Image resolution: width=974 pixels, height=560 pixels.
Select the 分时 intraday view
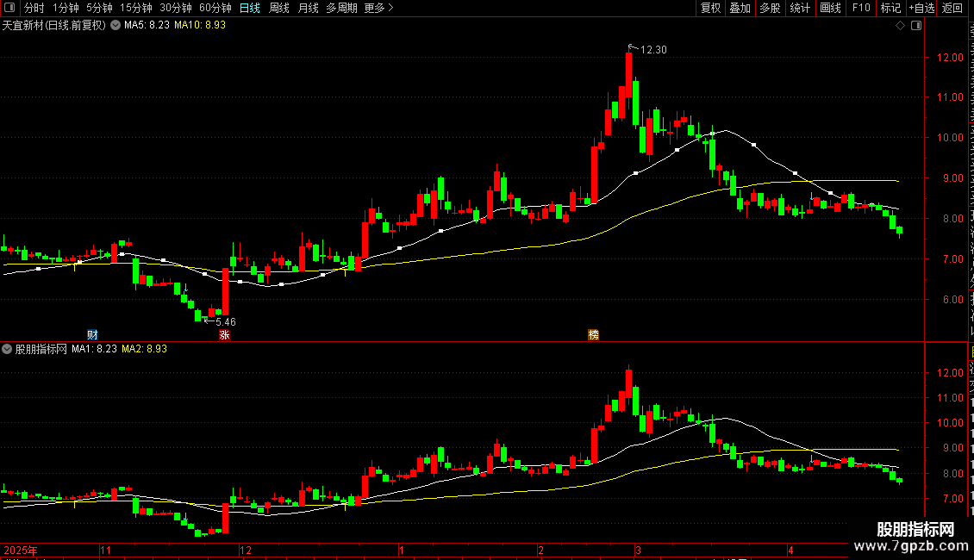coord(34,8)
